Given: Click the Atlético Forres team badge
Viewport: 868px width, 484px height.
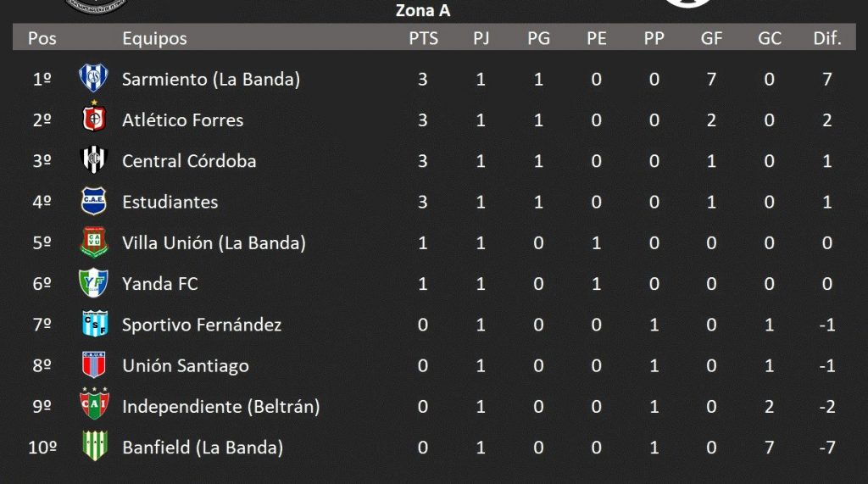Looking at the screenshot, I should coord(93,117).
